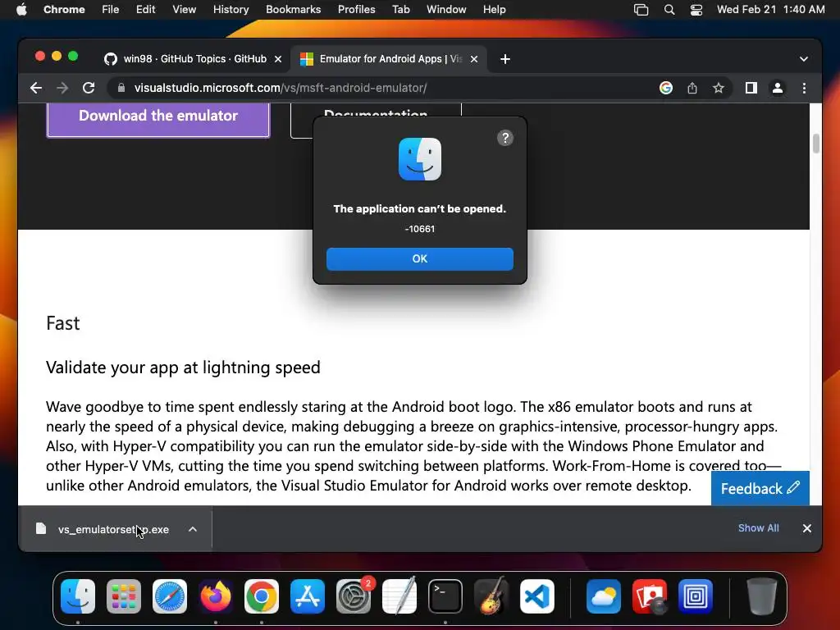Open Visual Studio Code from the Dock

coord(537,596)
